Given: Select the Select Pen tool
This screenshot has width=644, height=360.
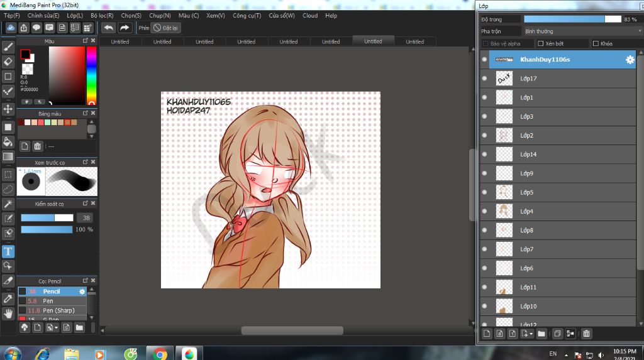Looking at the screenshot, I should click(x=8, y=219).
